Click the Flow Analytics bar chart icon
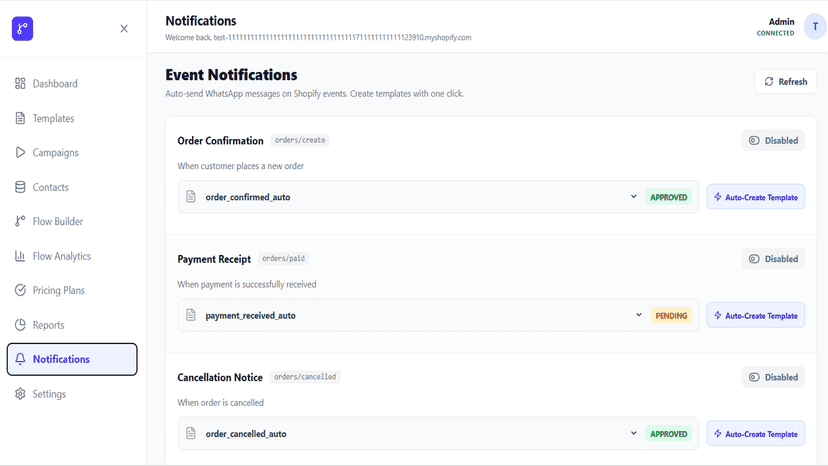 tap(20, 256)
